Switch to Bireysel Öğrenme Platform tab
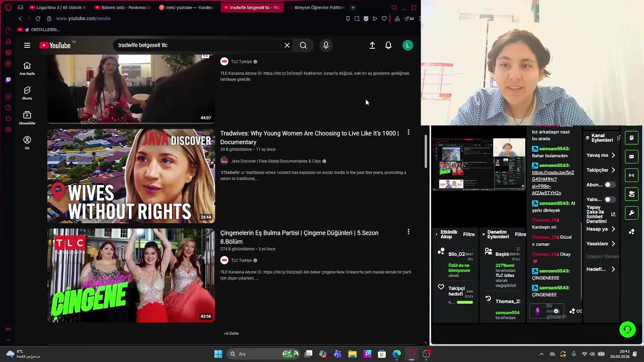The width and height of the screenshot is (644, 362). (x=316, y=8)
